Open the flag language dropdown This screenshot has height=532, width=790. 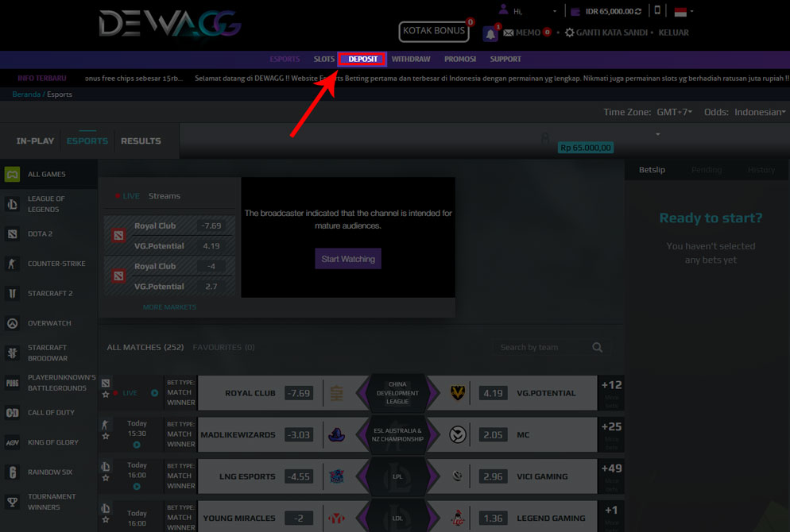684,11
